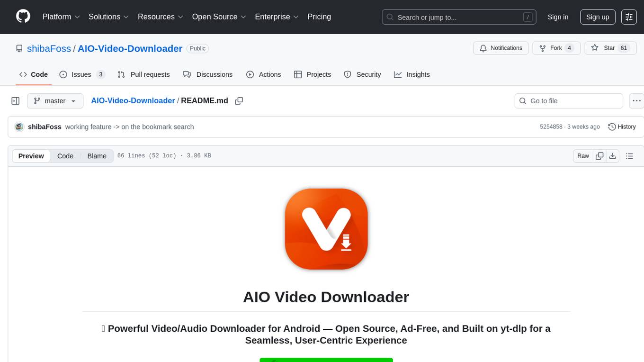Expand the Enterprise menu
This screenshot has width=644, height=362.
(277, 17)
